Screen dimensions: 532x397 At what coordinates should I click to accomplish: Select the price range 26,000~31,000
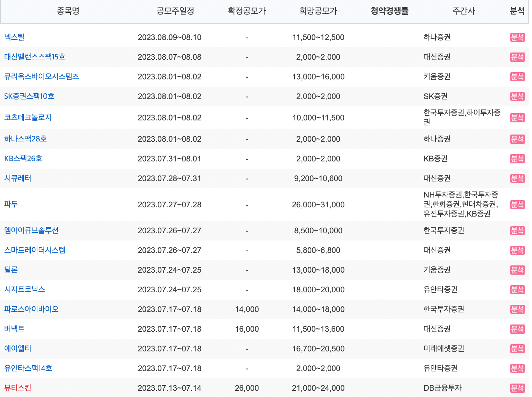(318, 205)
